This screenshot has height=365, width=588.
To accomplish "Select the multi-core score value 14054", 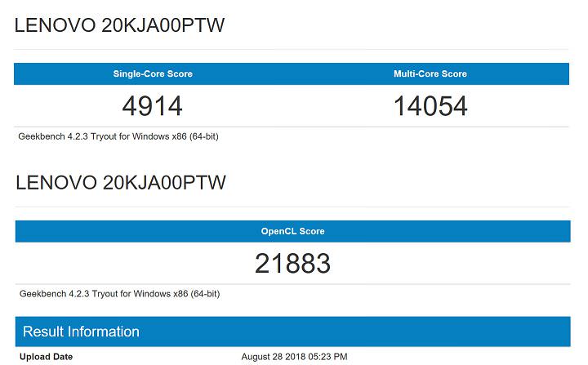I will (430, 106).
